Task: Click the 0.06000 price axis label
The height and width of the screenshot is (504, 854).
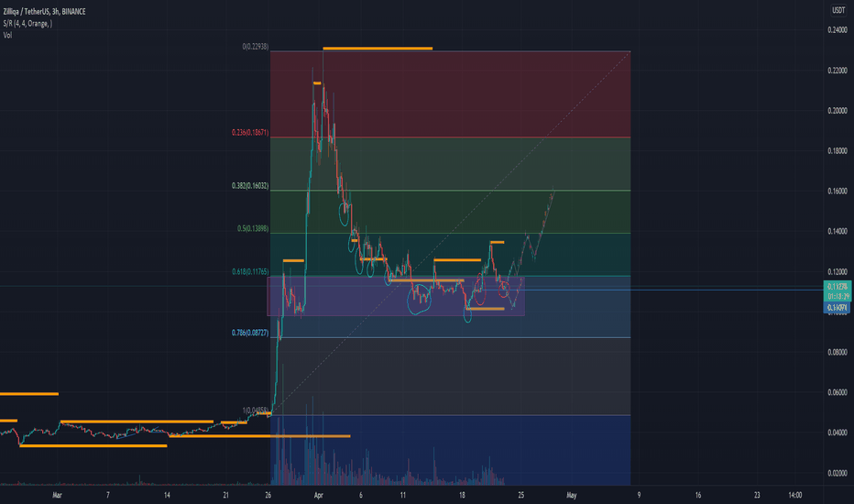Action: point(838,393)
